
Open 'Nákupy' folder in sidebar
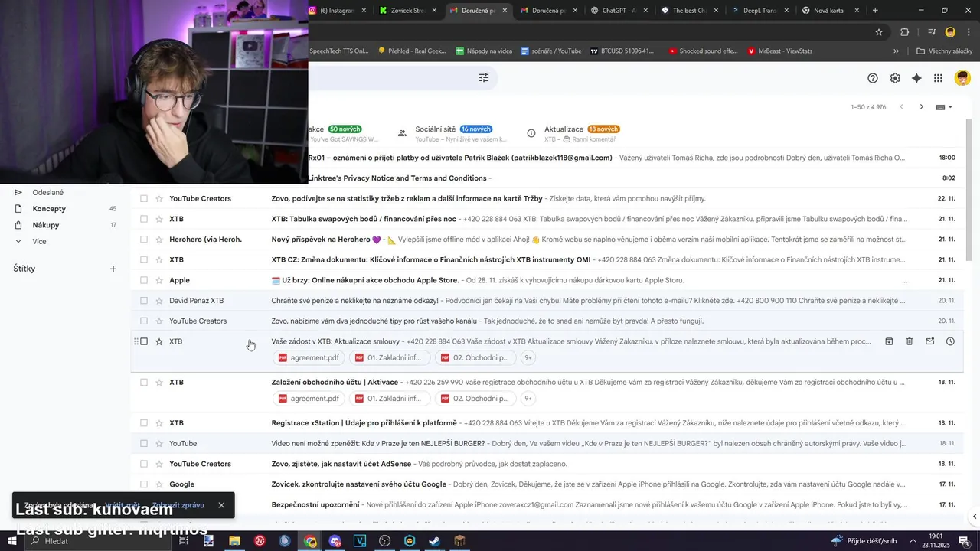45,225
